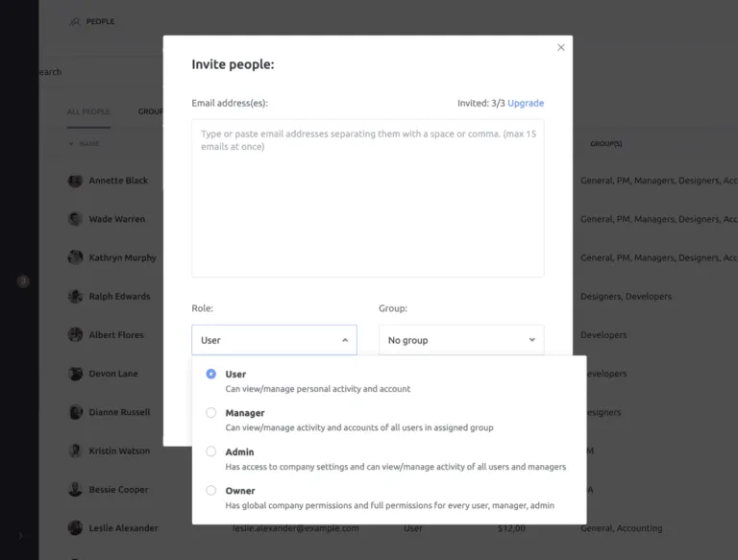Choose the Admin role radio button
The image size is (738, 560).
211,451
